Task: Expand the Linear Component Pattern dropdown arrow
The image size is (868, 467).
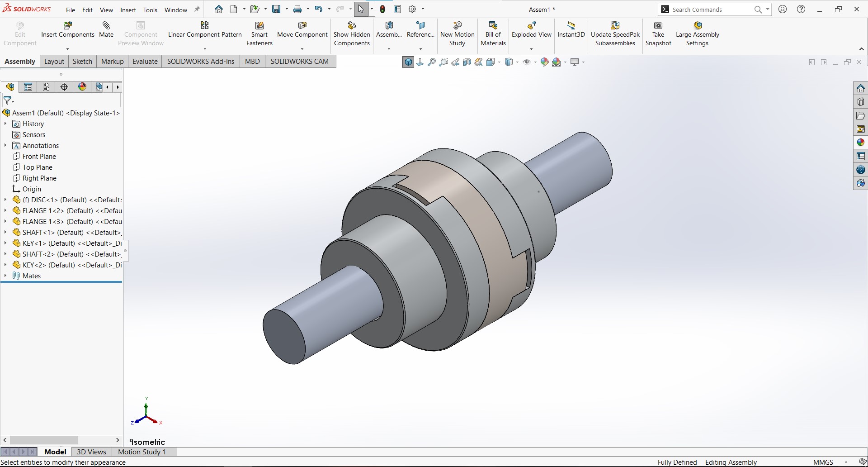Action: point(205,49)
